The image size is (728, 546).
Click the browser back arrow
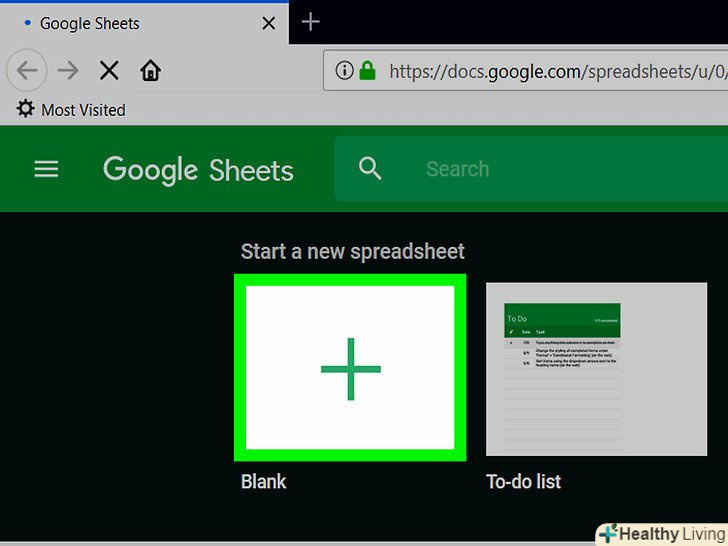pos(26,71)
